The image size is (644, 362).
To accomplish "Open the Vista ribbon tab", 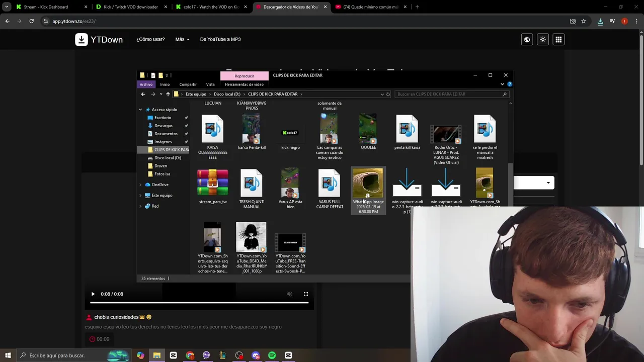I will (210, 84).
